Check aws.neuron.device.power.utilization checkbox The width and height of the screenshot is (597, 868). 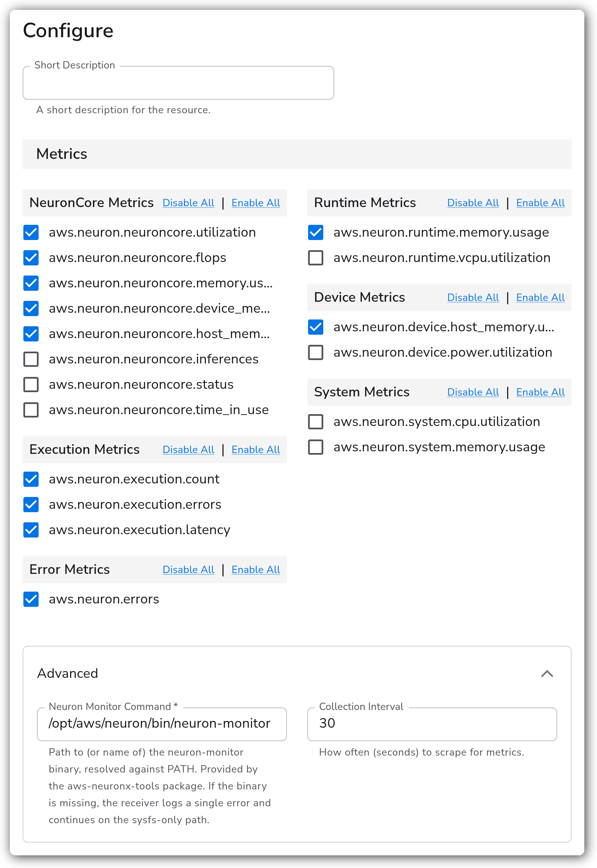pos(316,352)
